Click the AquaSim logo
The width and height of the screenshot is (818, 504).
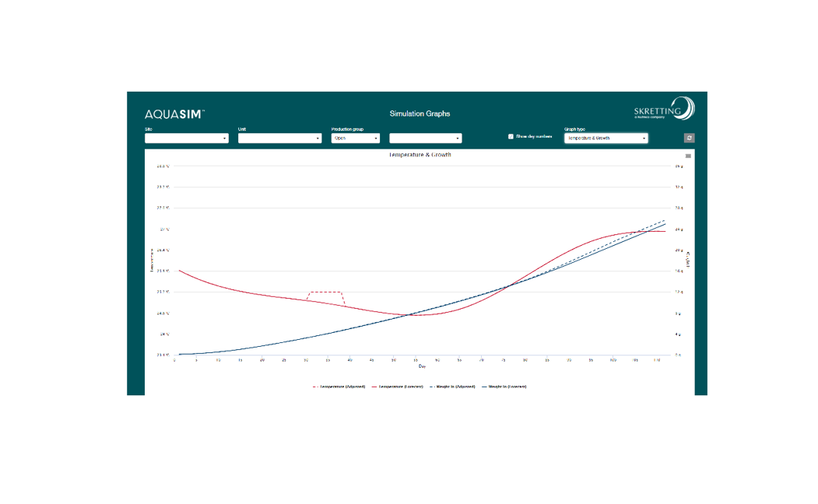pyautogui.click(x=174, y=114)
